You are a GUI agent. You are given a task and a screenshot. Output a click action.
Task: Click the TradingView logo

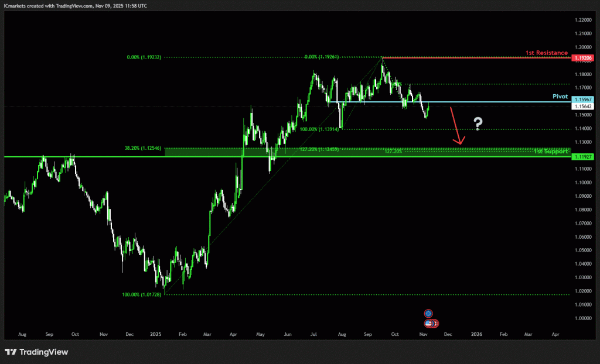point(36,352)
